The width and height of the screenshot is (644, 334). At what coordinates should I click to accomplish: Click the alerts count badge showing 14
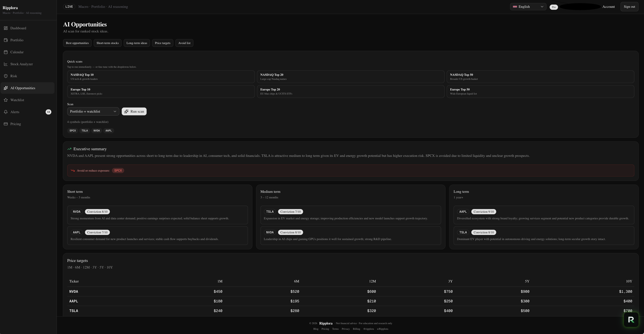48,112
